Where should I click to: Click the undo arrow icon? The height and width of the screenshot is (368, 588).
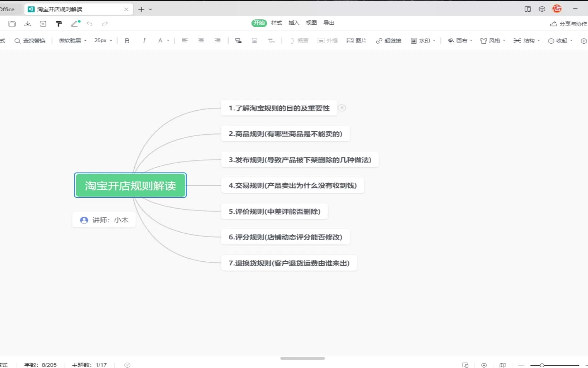(89, 24)
